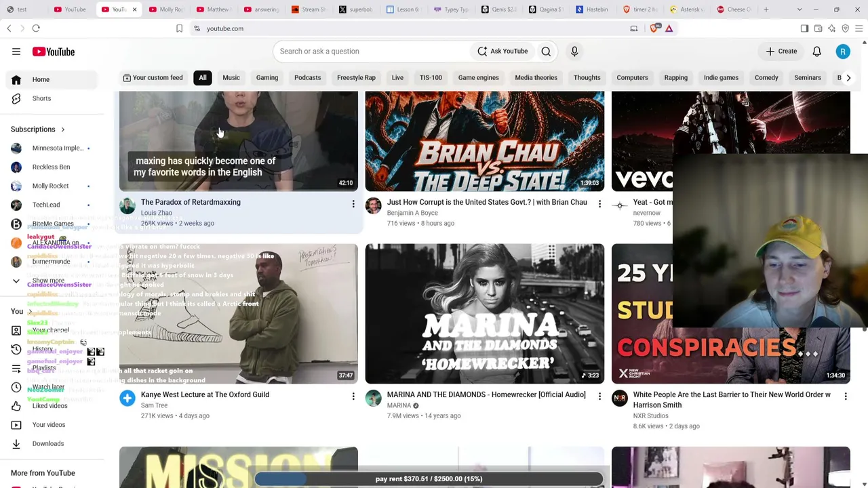Select the Music filter chip
Image resolution: width=868 pixels, height=488 pixels.
(x=231, y=78)
